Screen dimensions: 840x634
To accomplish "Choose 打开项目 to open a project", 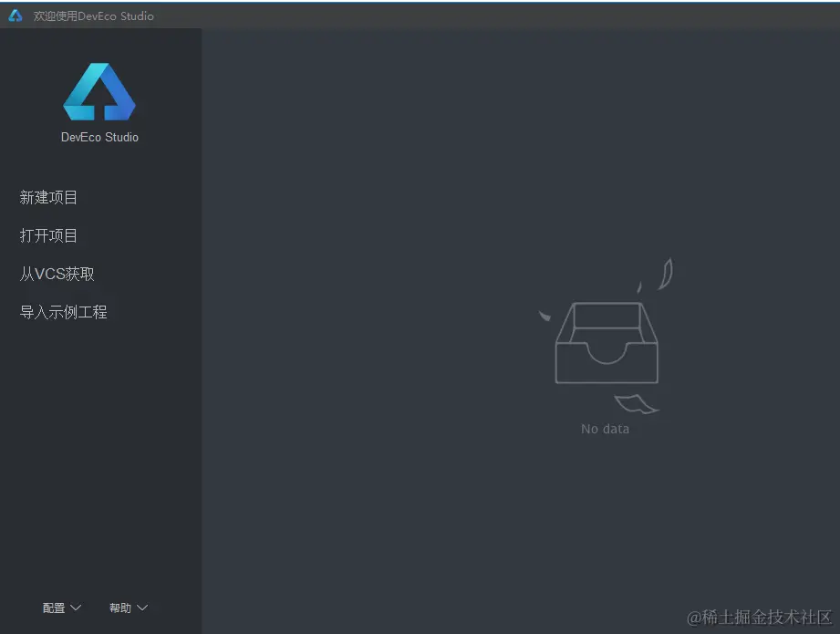I will [48, 235].
